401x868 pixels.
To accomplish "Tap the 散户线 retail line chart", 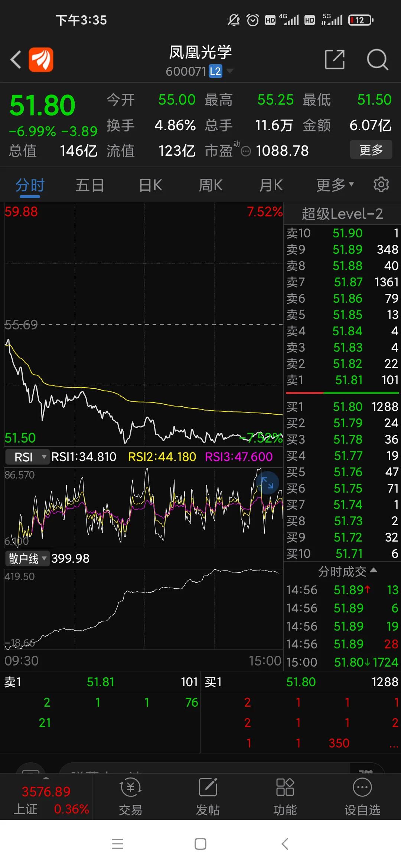I will pyautogui.click(x=144, y=609).
